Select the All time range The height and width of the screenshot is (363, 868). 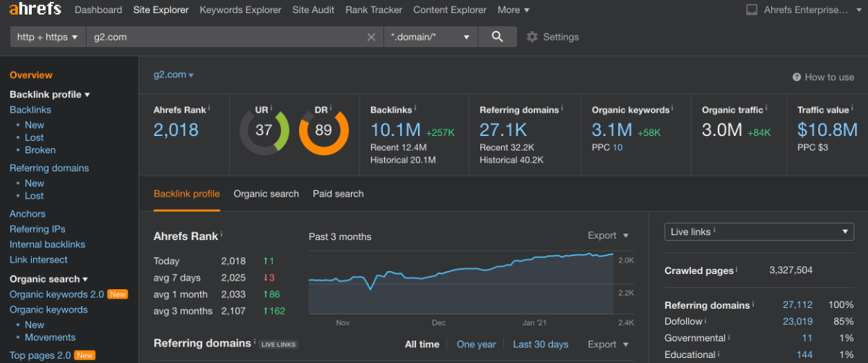[x=422, y=345]
